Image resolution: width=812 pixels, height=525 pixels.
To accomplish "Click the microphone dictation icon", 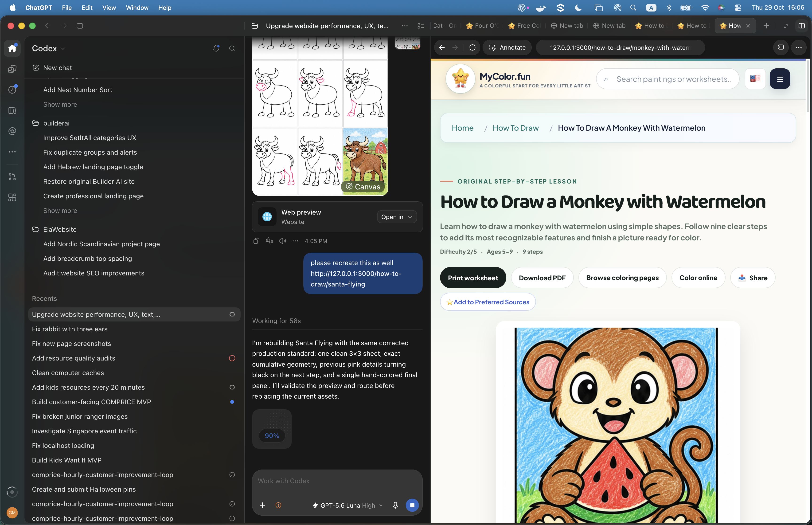I will click(x=395, y=505).
